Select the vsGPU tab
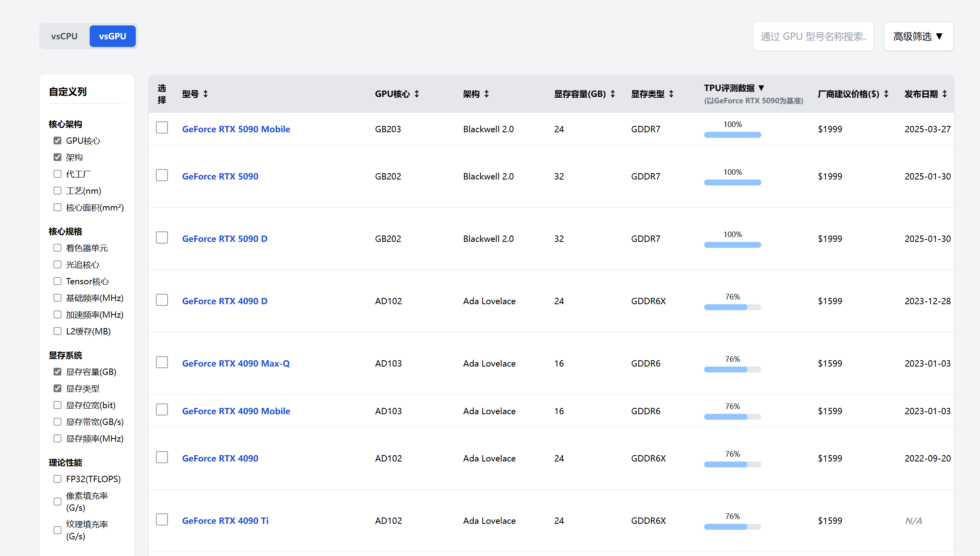Screen dimensions: 980x556 coord(112,36)
